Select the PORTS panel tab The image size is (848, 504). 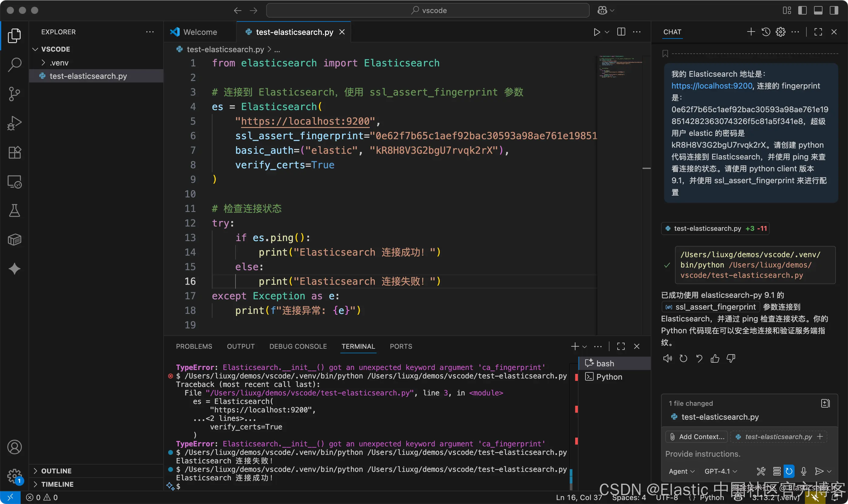(401, 346)
